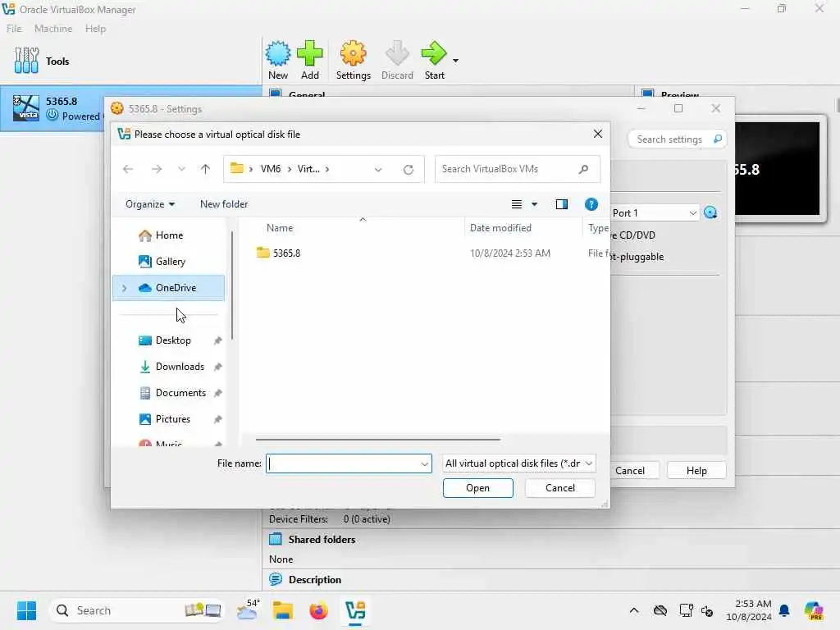840x630 pixels.
Task: Click the Add machine icon
Action: pyautogui.click(x=309, y=53)
